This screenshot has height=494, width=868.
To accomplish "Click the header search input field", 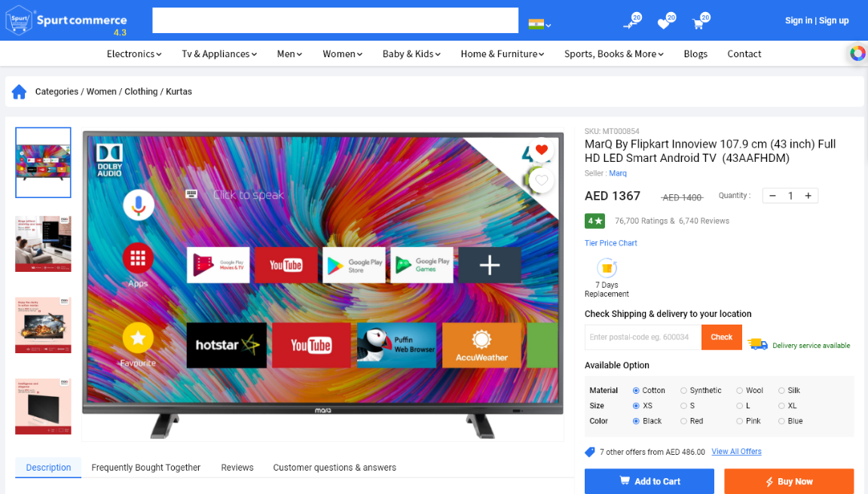I will coord(335,20).
